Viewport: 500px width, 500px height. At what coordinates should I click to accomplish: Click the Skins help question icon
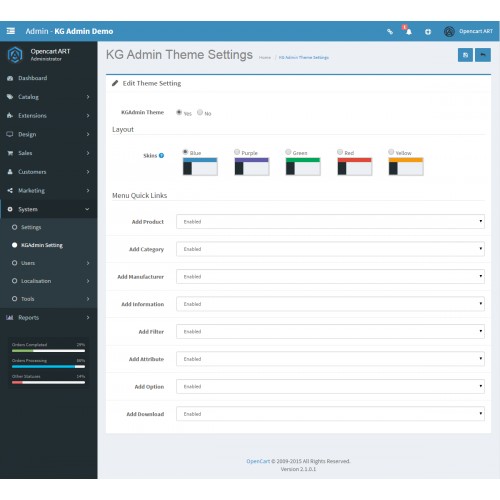click(x=161, y=155)
